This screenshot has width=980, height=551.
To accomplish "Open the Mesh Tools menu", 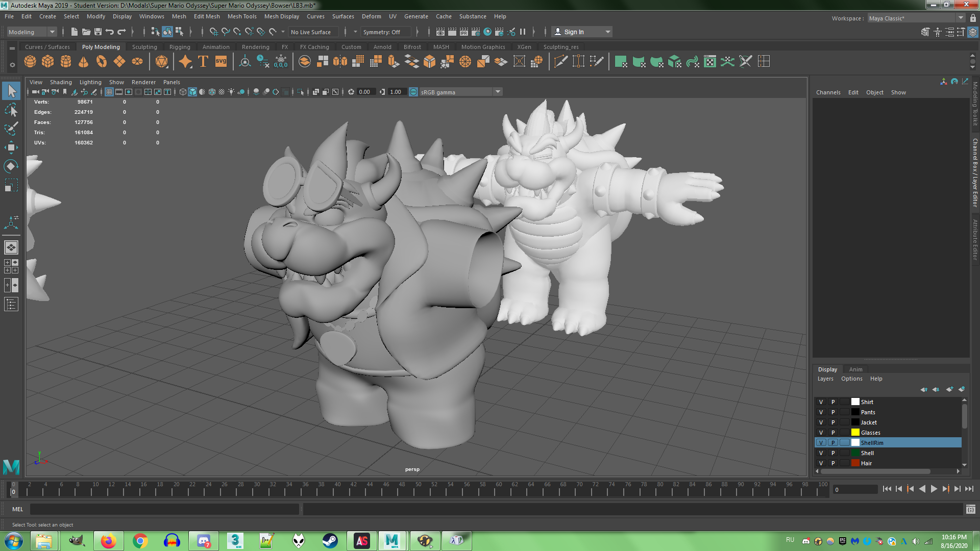I will (242, 16).
